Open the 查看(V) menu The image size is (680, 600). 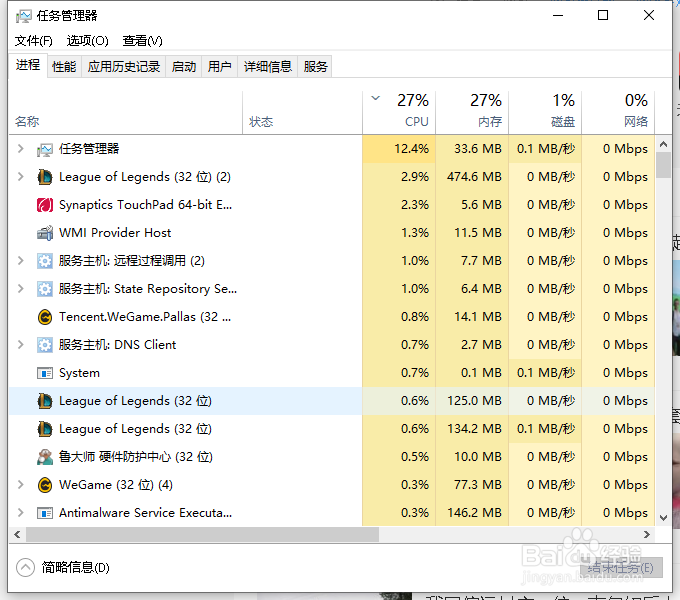[x=142, y=41]
